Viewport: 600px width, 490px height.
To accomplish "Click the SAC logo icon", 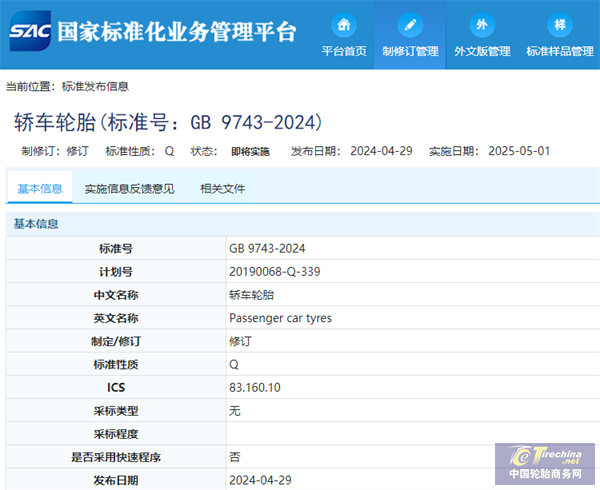I will tap(30, 31).
